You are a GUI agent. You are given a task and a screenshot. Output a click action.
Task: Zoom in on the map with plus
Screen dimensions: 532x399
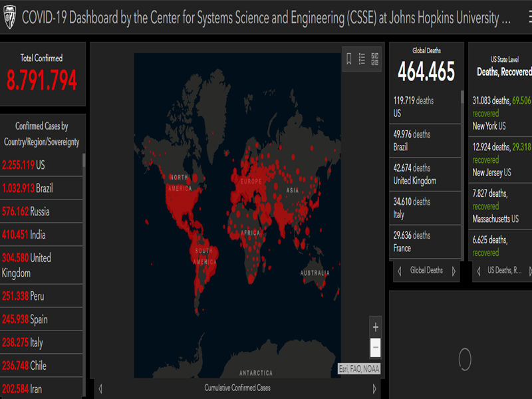pos(376,327)
